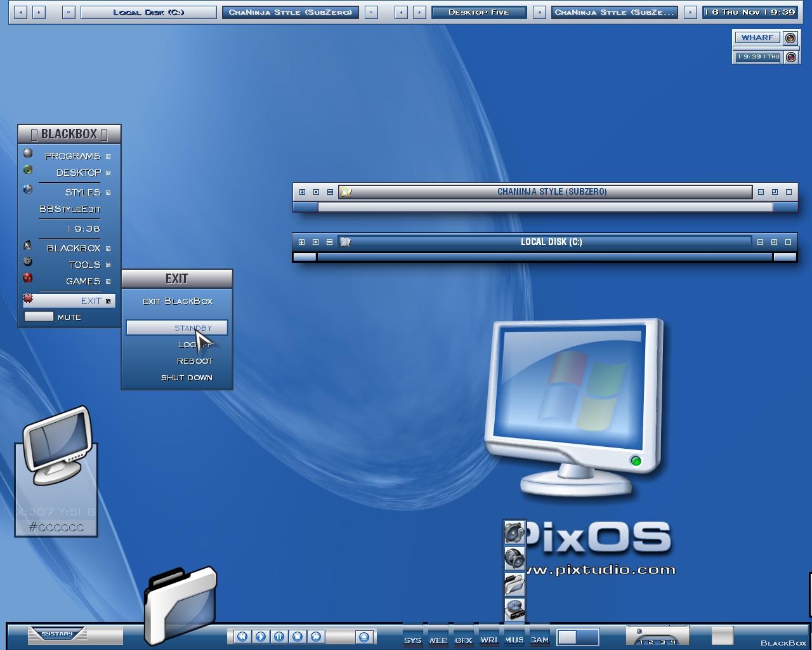Click the blue orb icon beside STYLES
Screen dimensions: 812x650
28,189
